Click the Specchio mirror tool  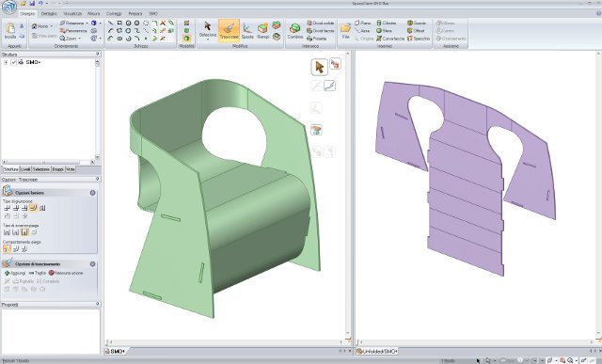tap(419, 39)
